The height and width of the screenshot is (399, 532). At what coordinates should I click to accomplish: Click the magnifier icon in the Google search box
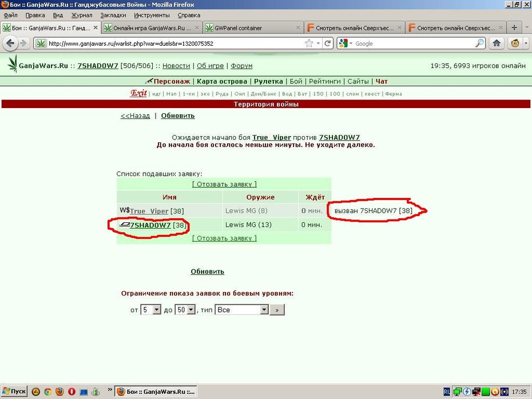click(x=479, y=43)
